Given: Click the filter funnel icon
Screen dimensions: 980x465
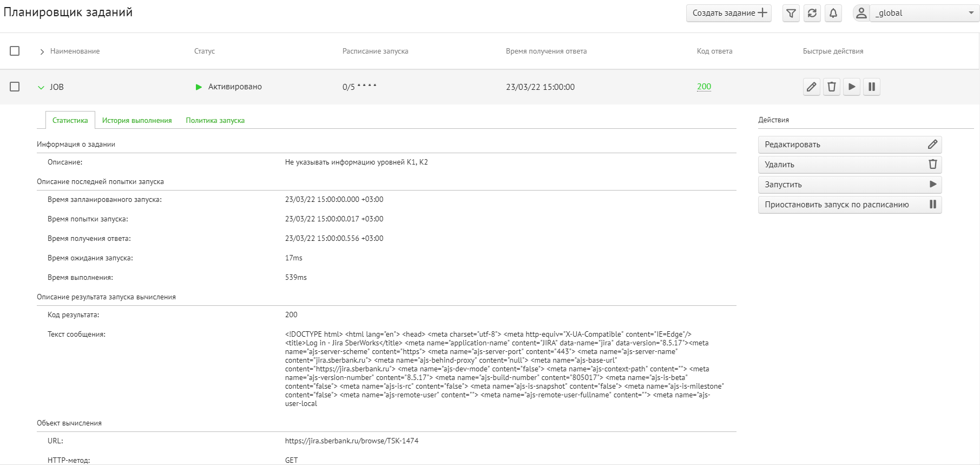Looking at the screenshot, I should tap(791, 14).
